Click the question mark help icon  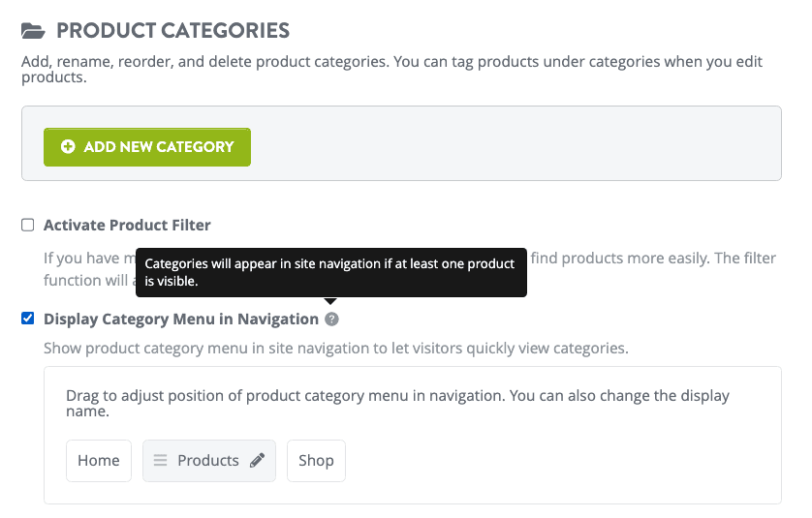(331, 320)
